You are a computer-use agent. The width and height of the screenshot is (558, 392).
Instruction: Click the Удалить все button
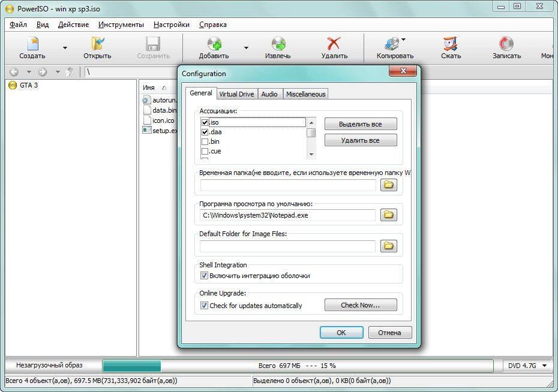[361, 140]
